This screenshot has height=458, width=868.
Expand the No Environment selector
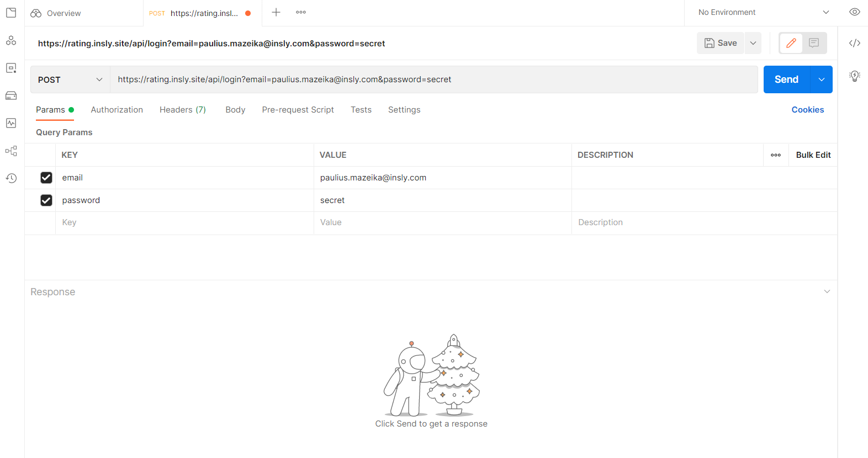763,12
